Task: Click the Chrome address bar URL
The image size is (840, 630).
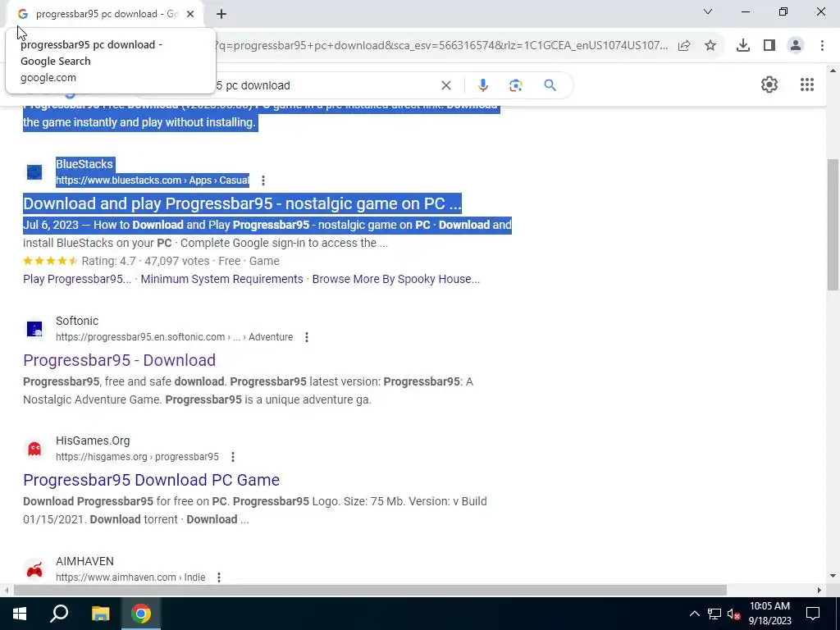Action: (441, 46)
